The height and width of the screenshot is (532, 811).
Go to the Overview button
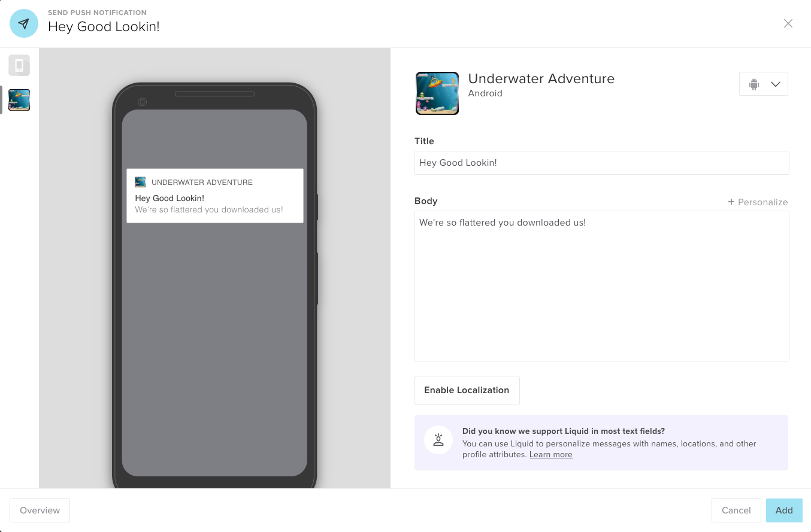[x=40, y=510]
